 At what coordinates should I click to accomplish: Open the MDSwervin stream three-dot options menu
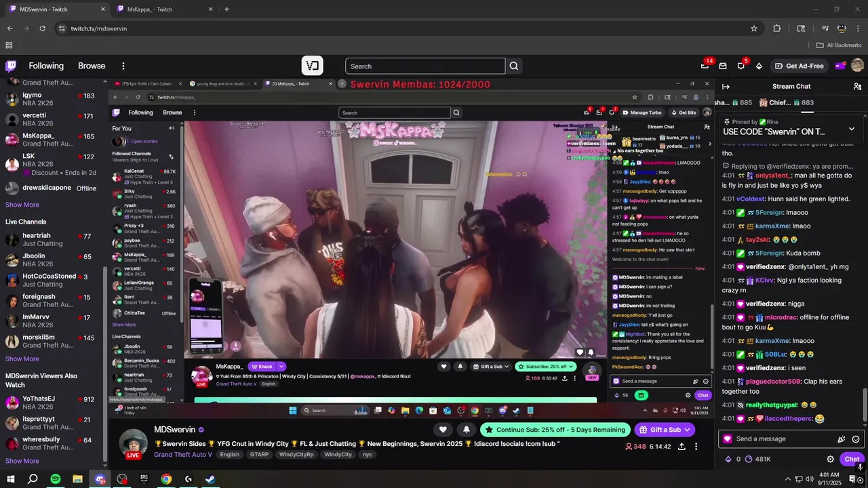click(x=696, y=447)
